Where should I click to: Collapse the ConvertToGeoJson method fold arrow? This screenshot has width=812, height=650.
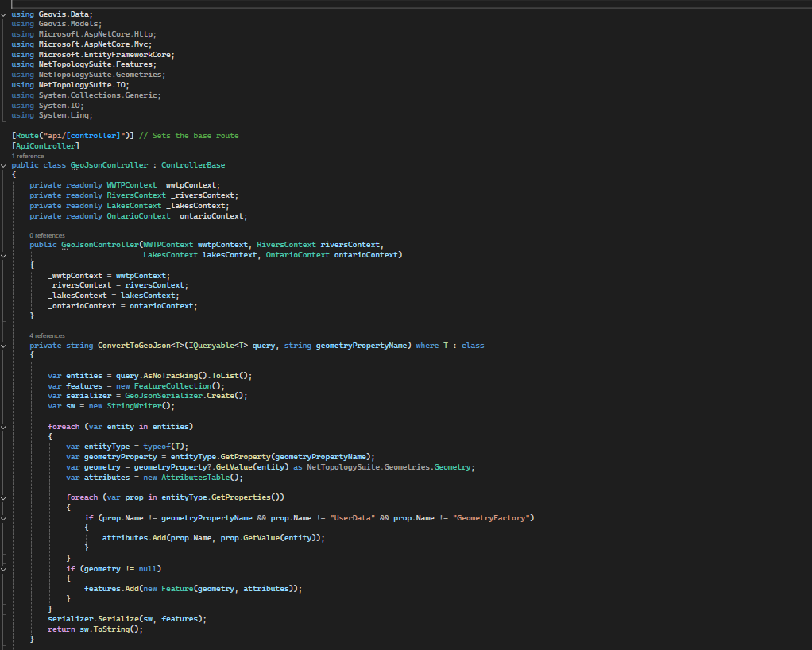tap(4, 346)
